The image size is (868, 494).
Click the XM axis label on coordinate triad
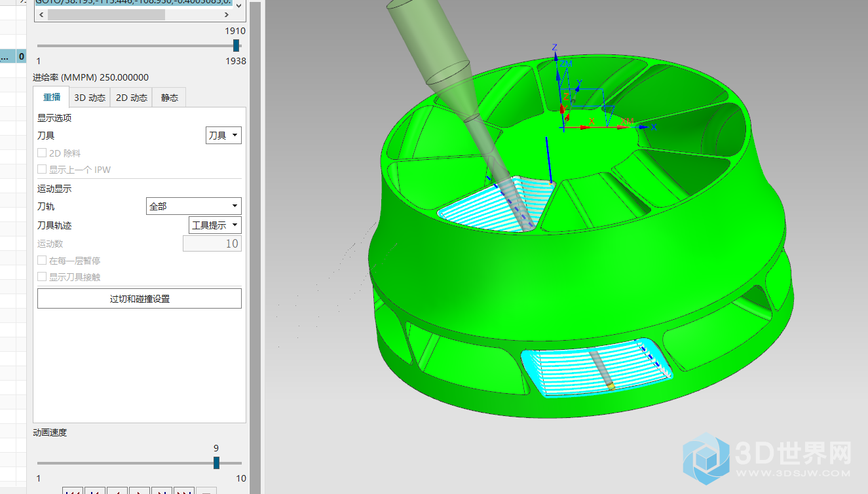coord(627,121)
